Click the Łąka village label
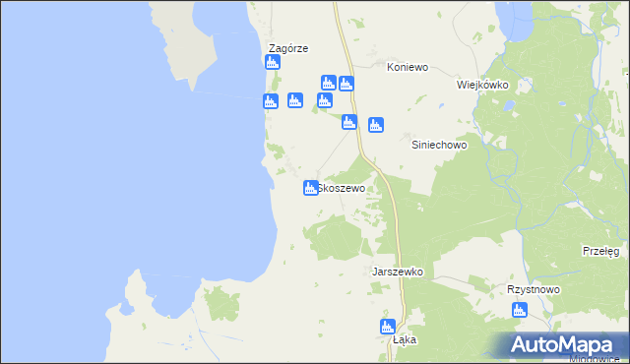Screen dimensions: 630x364 (x=405, y=340)
